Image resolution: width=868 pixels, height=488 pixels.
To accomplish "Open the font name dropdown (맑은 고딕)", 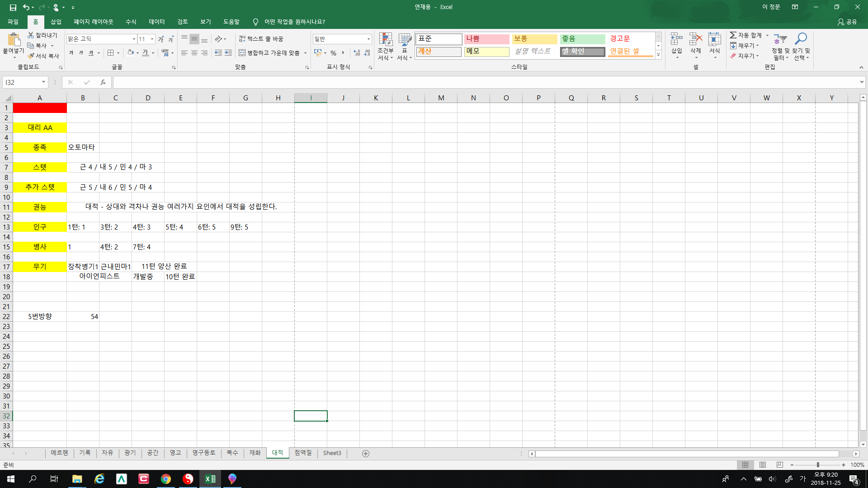I will click(134, 39).
